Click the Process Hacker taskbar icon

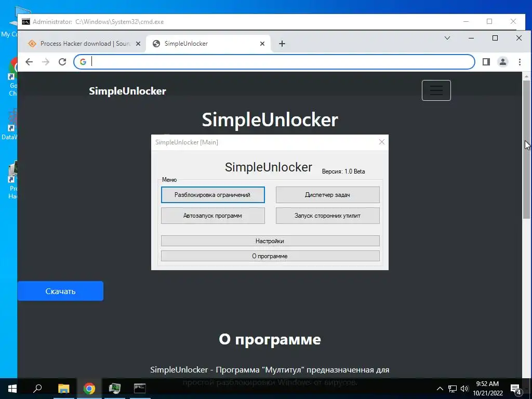[115, 389]
